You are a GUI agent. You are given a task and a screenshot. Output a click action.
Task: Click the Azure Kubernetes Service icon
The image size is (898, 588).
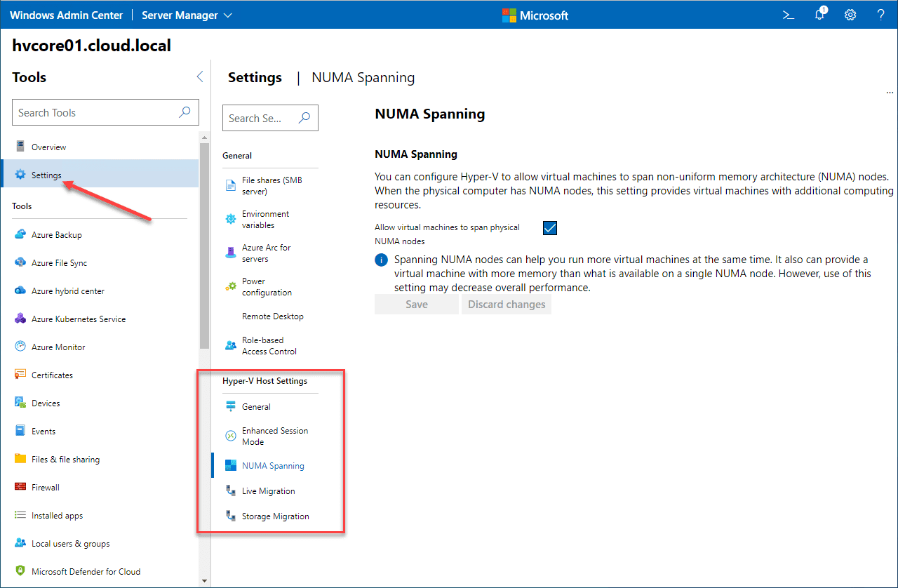coord(20,319)
